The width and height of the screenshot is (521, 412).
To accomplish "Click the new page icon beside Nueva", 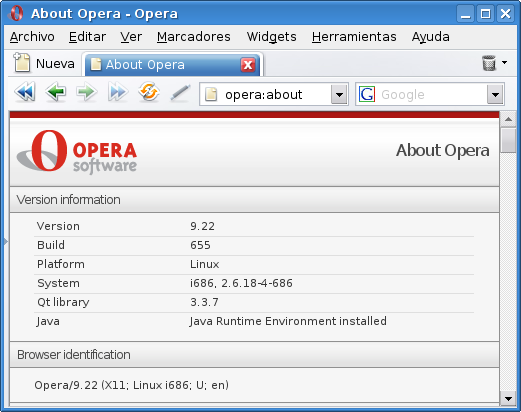I will coord(22,62).
